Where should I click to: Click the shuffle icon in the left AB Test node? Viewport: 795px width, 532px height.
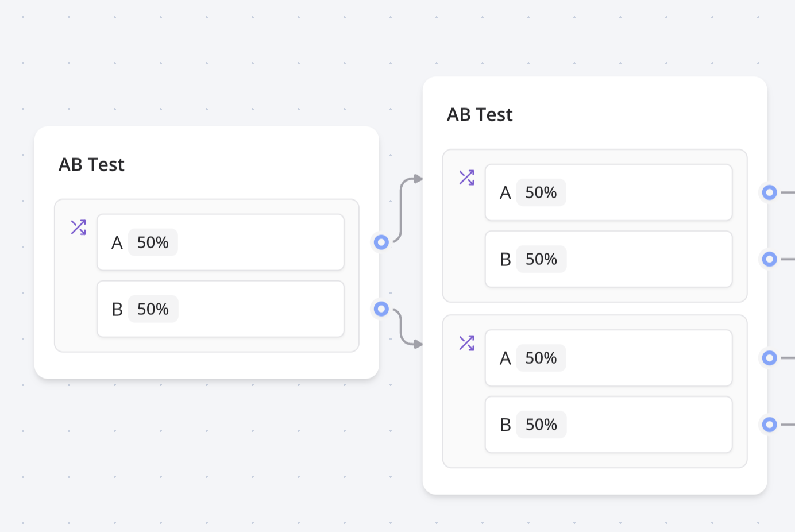(x=78, y=227)
